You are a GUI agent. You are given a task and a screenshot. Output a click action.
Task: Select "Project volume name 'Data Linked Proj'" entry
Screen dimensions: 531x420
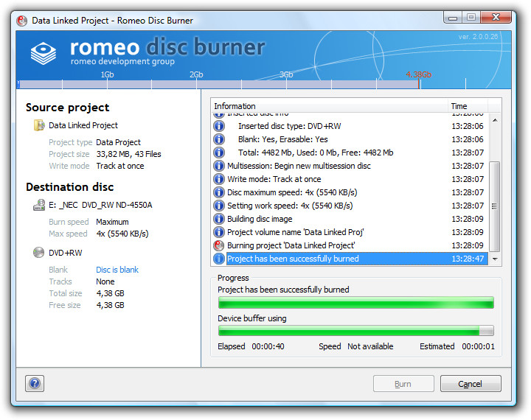coord(350,232)
